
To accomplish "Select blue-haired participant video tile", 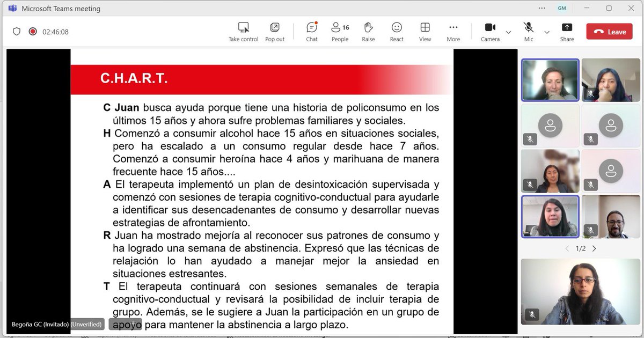I will click(x=611, y=80).
